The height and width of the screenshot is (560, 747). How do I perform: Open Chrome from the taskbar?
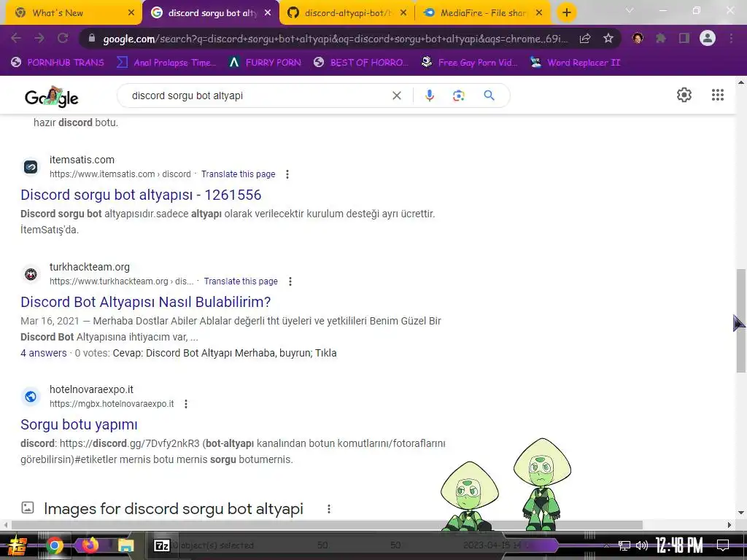54,545
